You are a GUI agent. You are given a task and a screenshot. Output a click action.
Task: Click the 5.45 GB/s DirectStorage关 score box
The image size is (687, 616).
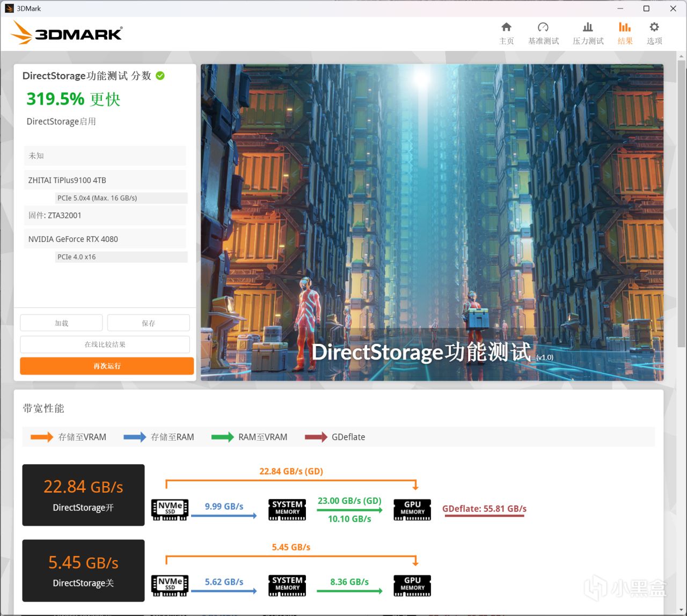tap(83, 570)
